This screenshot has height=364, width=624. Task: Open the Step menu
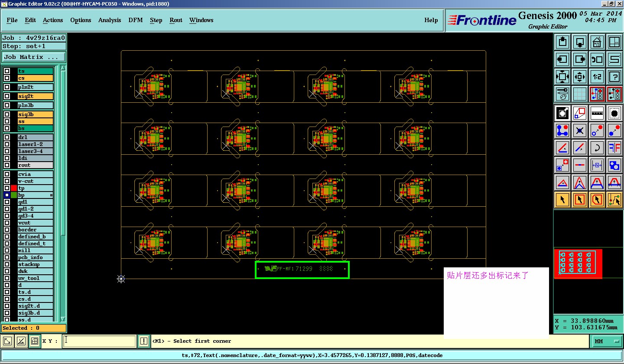click(156, 20)
